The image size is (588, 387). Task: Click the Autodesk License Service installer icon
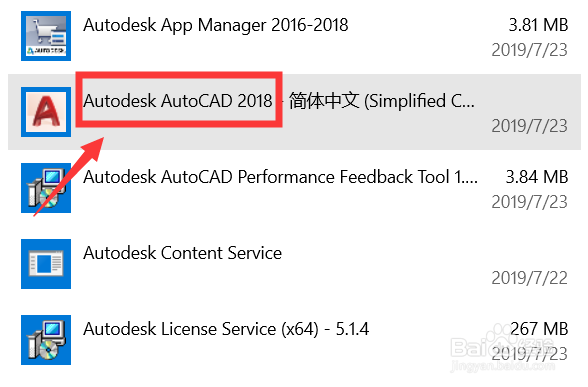point(46,340)
